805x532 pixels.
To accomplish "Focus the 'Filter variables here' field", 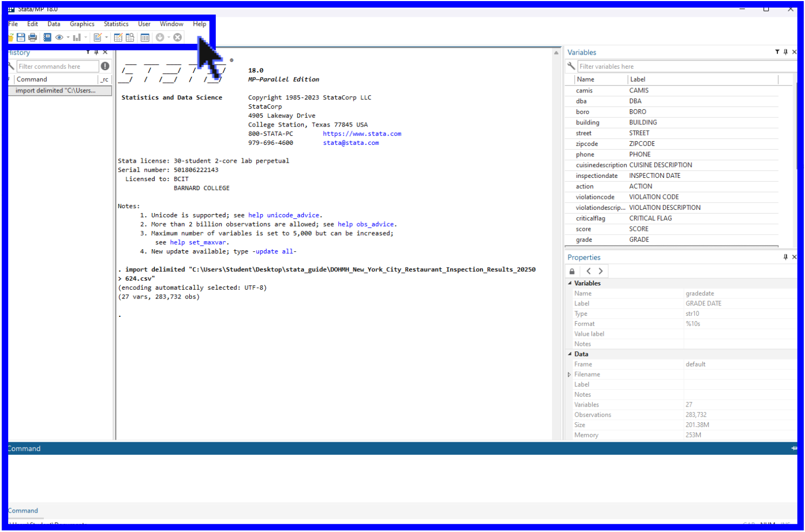I will coord(687,66).
